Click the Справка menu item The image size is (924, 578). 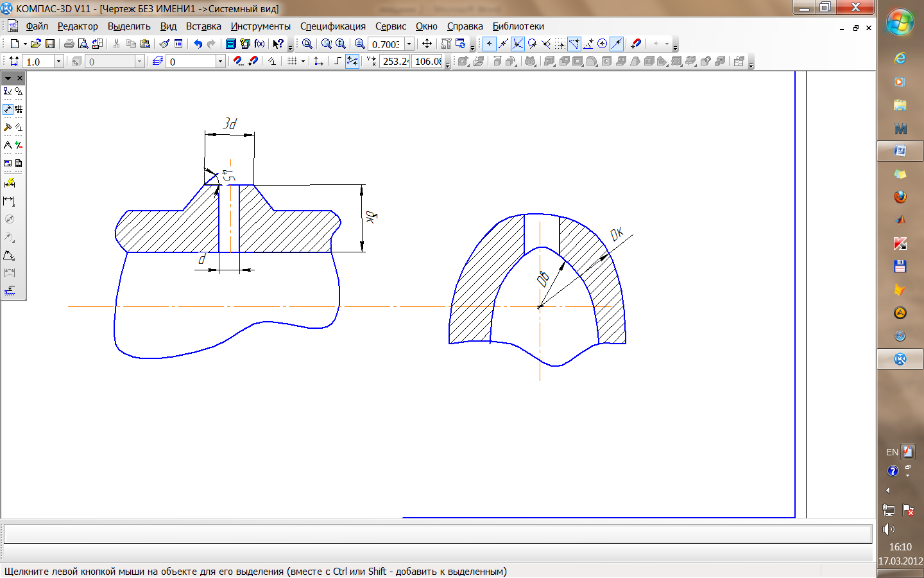[465, 26]
